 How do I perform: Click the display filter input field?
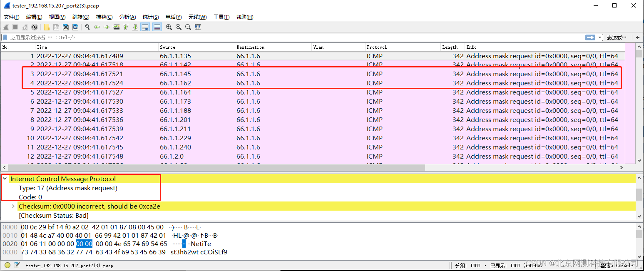tap(296, 37)
